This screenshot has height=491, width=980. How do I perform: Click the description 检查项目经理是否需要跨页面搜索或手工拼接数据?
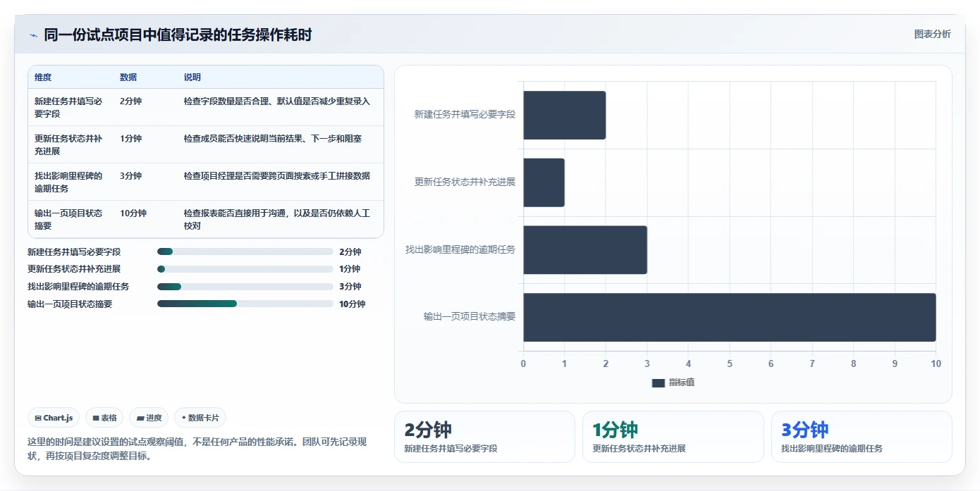pyautogui.click(x=277, y=176)
